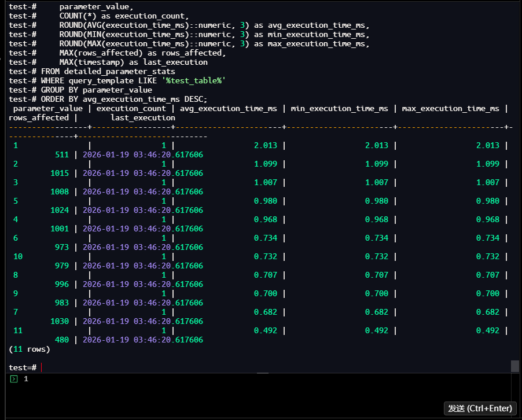Click the 'COUNT(*) as execution_count' line
Viewport: 522px width, 420px height.
point(124,16)
